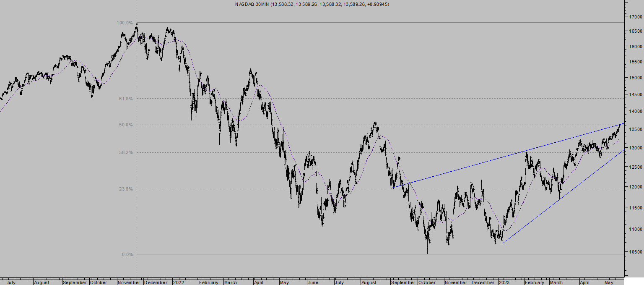Click the 2023 year label on time axis
Viewport: 644px width, 285px height.
point(504,282)
